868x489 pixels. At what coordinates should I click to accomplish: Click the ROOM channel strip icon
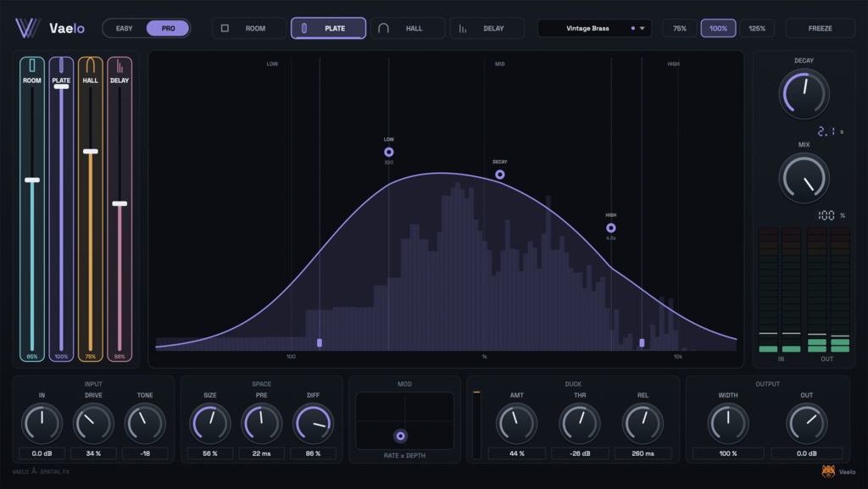[x=32, y=65]
